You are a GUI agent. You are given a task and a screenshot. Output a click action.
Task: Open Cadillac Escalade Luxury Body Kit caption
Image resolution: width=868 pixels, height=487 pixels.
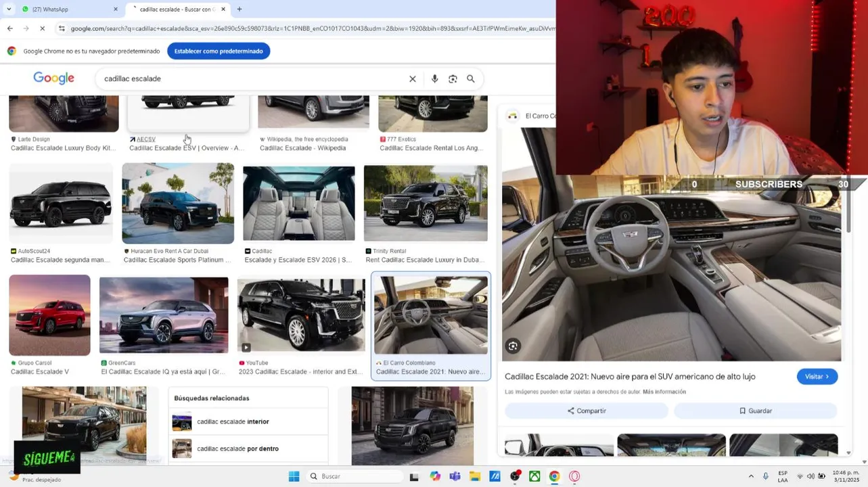(63, 148)
